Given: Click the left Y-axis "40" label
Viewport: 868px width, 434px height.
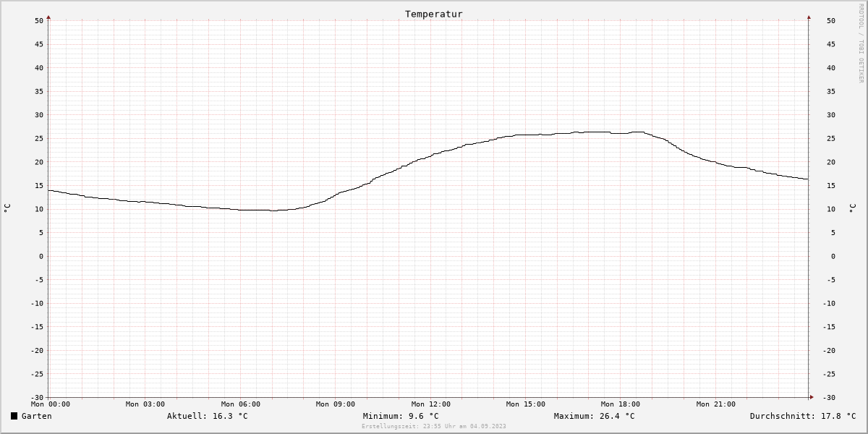Looking at the screenshot, I should pyautogui.click(x=39, y=68).
